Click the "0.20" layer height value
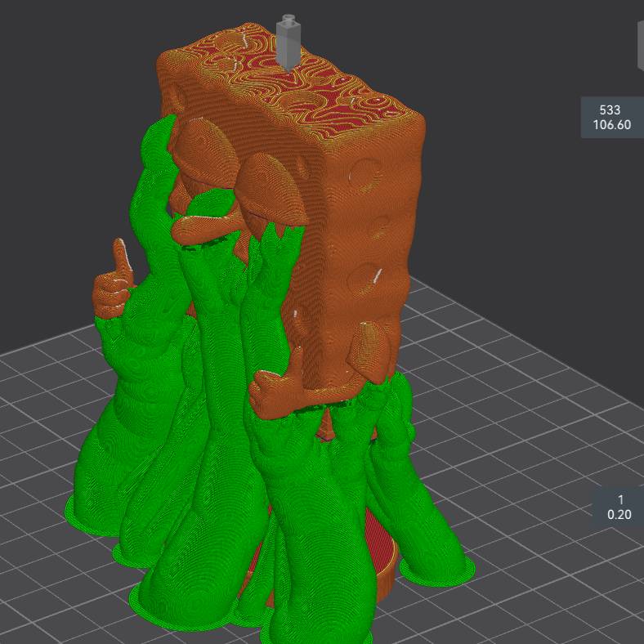644x644 pixels. [x=619, y=515]
